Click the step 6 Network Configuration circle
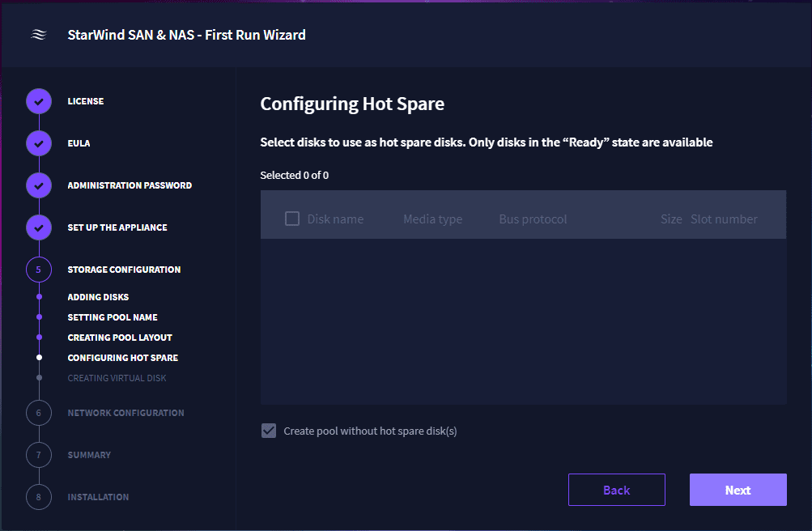Image resolution: width=812 pixels, height=531 pixels. tap(39, 413)
